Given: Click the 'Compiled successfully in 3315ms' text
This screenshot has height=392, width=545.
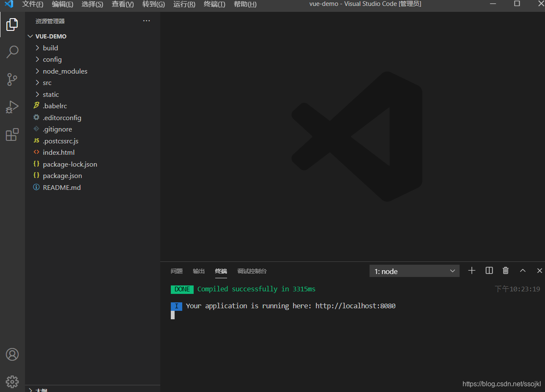Looking at the screenshot, I should [256, 289].
